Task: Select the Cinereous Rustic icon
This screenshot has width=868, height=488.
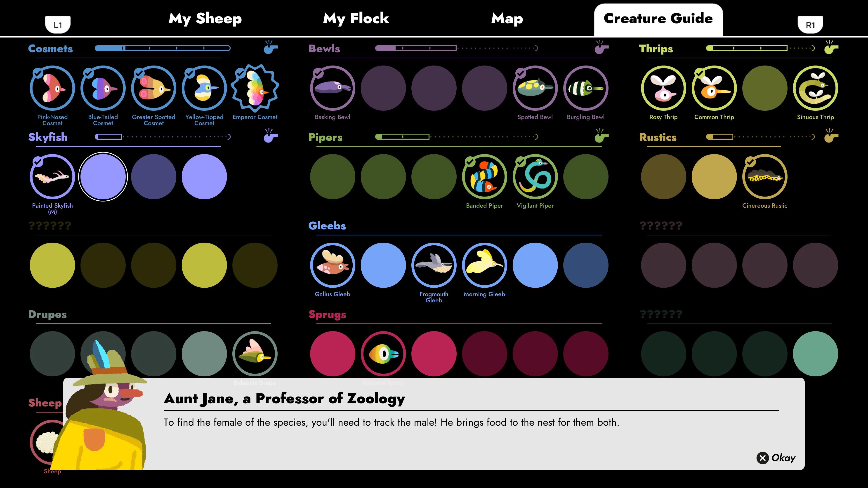Action: pyautogui.click(x=765, y=176)
